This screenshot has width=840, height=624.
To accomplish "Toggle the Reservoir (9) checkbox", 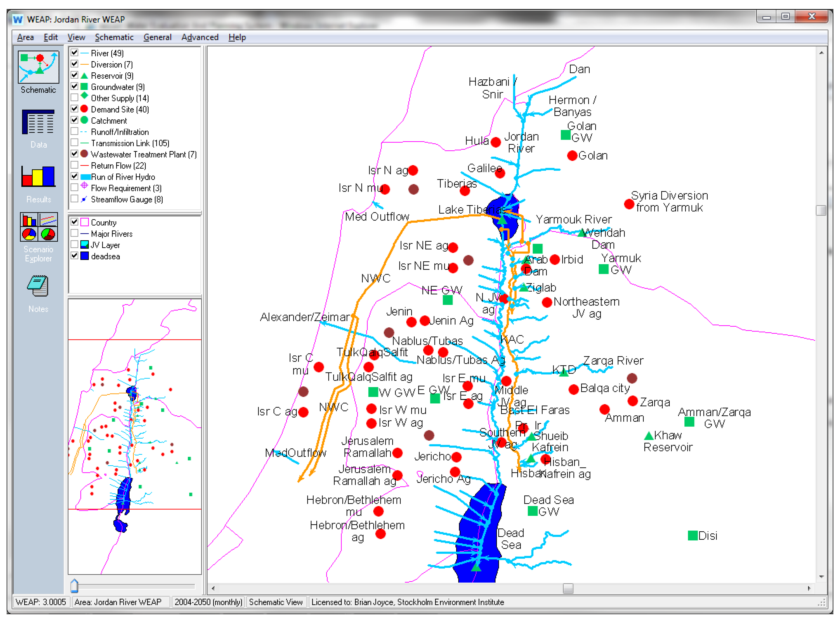I will (x=74, y=76).
